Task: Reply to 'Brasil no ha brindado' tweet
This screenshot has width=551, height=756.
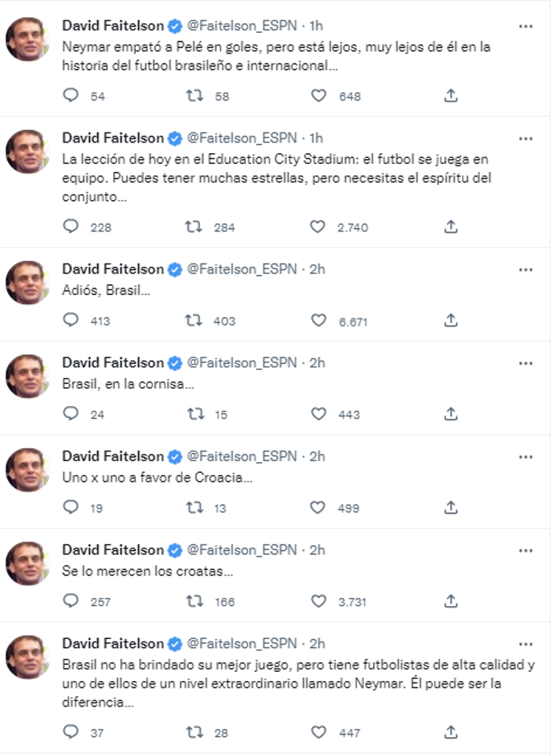Action: (72, 731)
